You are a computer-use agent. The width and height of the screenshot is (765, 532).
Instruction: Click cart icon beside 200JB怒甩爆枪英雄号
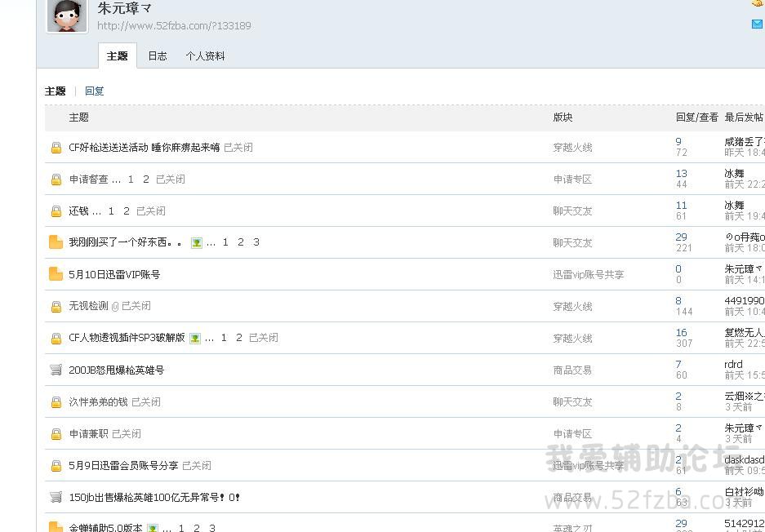56,370
